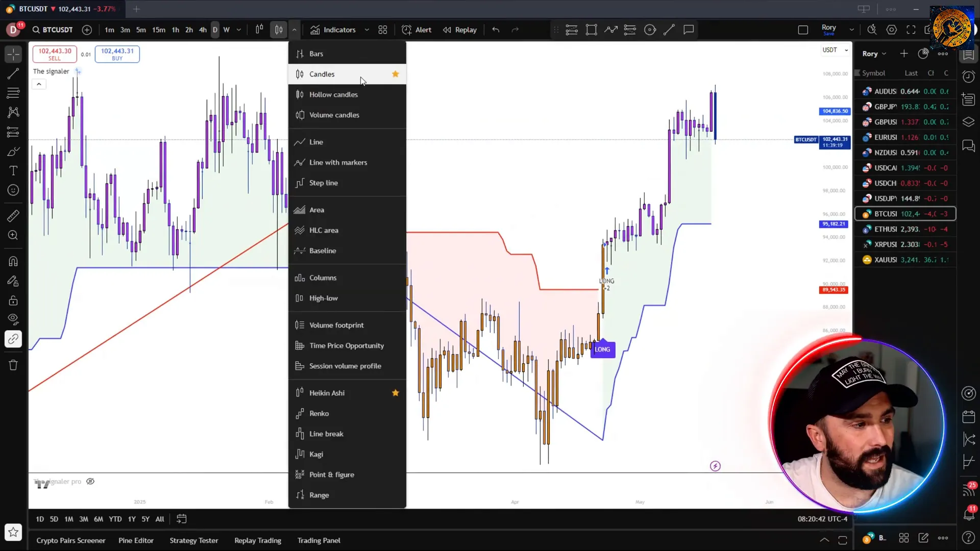Open Strategy Tester tab
Image resolution: width=980 pixels, height=551 pixels.
(194, 540)
